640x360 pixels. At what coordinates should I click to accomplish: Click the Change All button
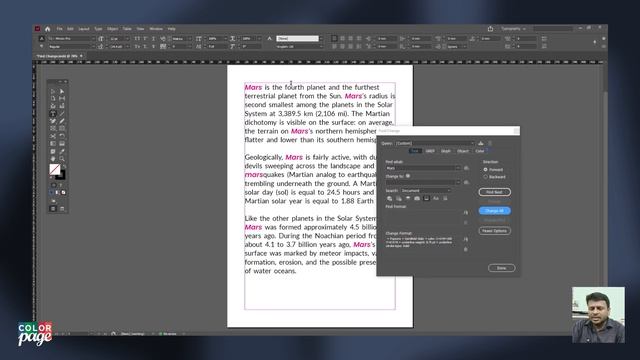[494, 211]
